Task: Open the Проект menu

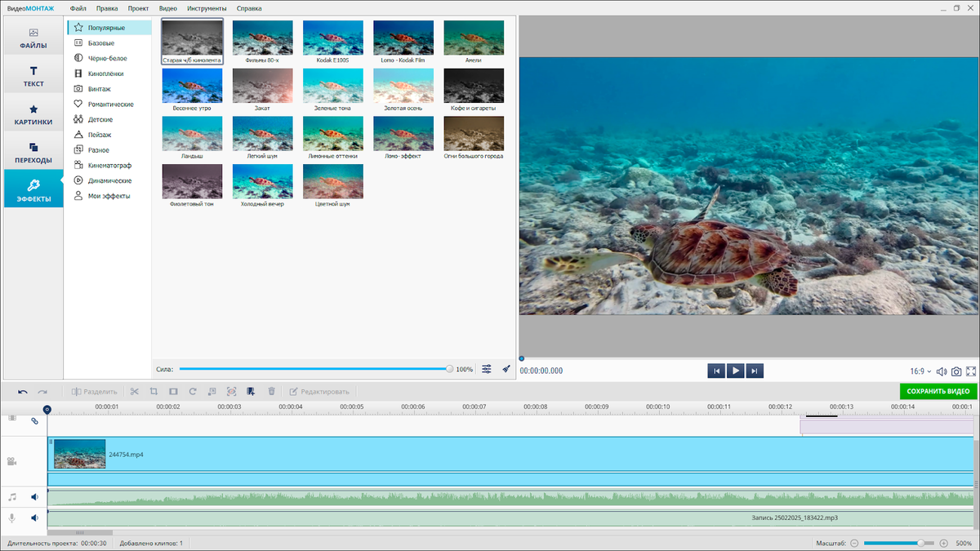Action: coord(138,7)
